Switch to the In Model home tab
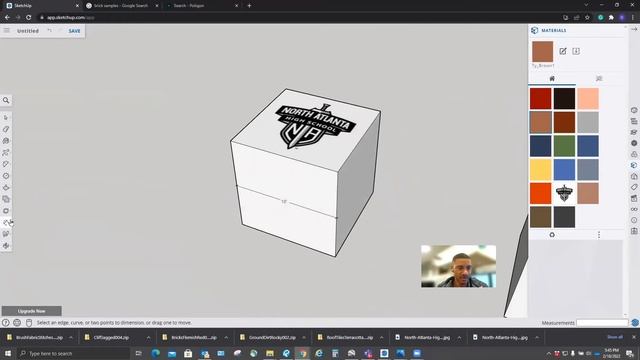640x360 pixels. 552,78
